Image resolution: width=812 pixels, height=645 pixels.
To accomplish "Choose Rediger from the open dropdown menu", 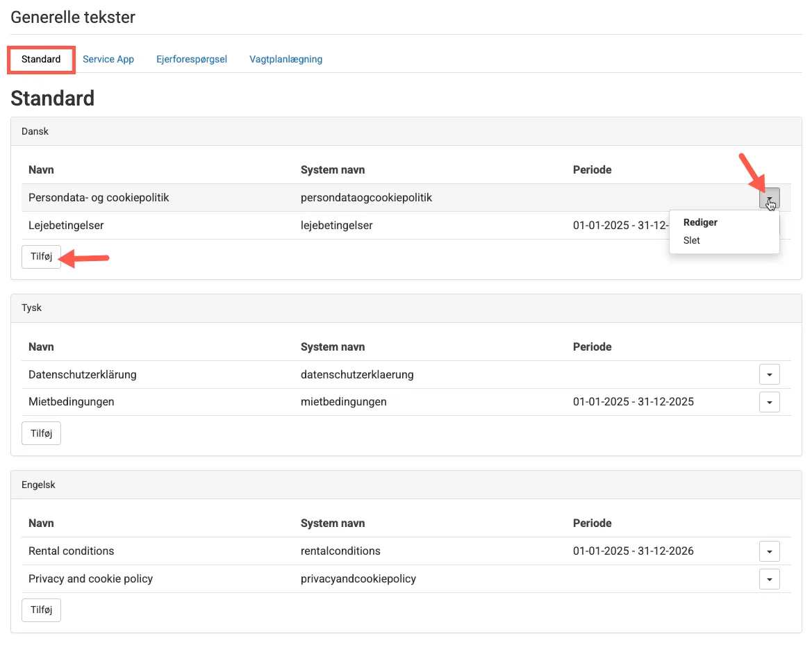I will point(700,223).
